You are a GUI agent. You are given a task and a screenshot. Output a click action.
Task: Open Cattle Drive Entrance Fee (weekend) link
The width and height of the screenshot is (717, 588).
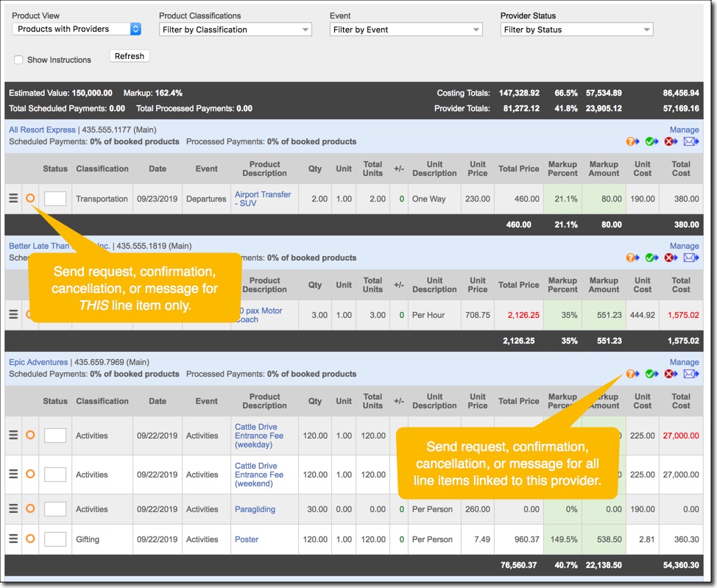click(259, 475)
